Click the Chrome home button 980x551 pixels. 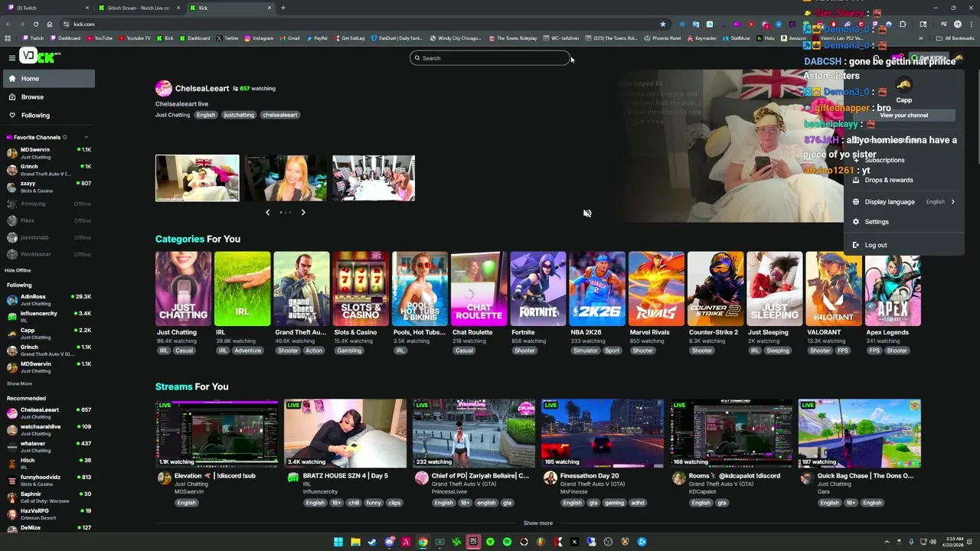(50, 24)
